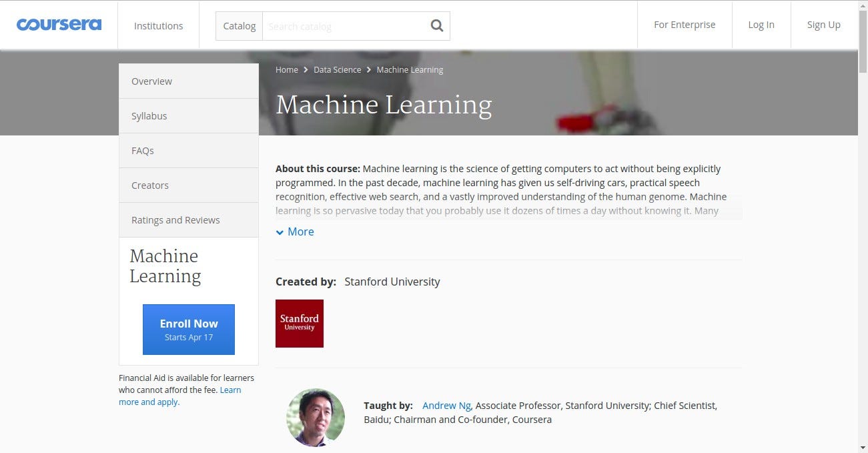Open the Catalog dropdown
Screen dimensions: 868x453
click(x=239, y=25)
